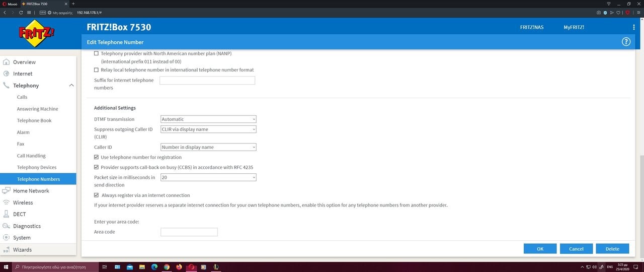This screenshot has width=644, height=272.
Task: Collapse the Telephony menu chevron
Action: pyautogui.click(x=71, y=86)
